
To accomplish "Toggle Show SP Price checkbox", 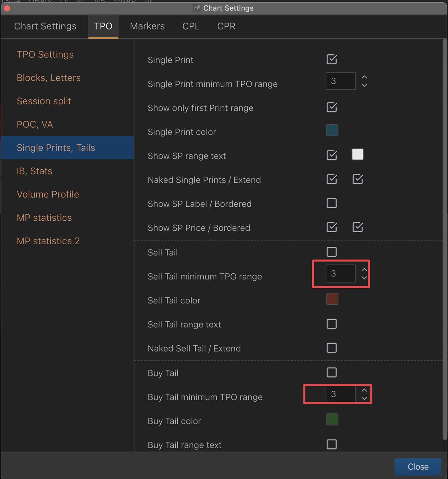I will [332, 228].
